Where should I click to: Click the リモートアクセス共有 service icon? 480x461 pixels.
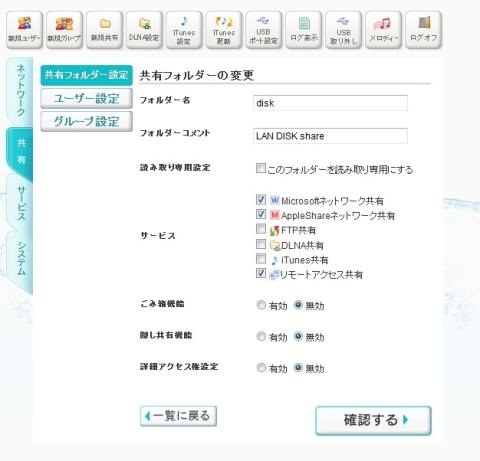coord(274,275)
